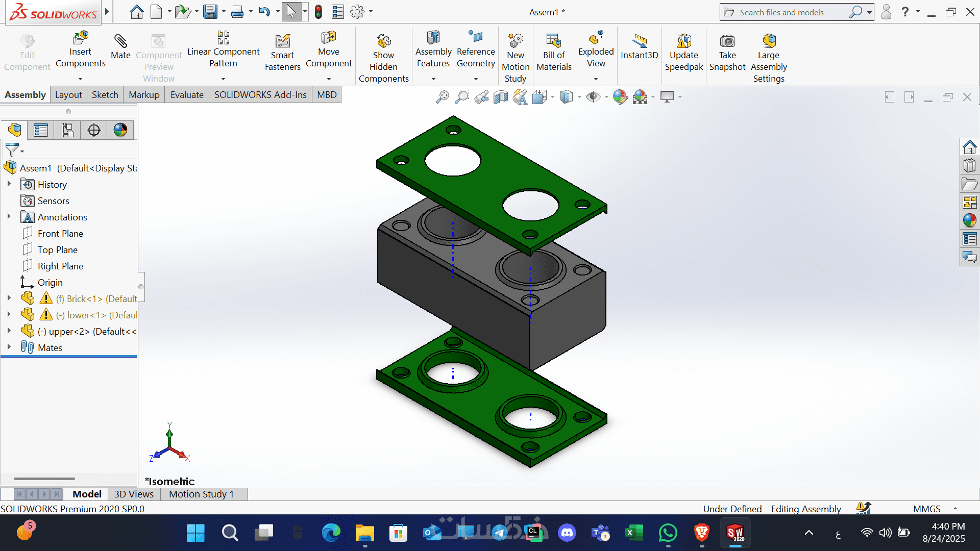Click the DisplayManager sphere icon
This screenshot has height=551, width=980.
pos(120,130)
